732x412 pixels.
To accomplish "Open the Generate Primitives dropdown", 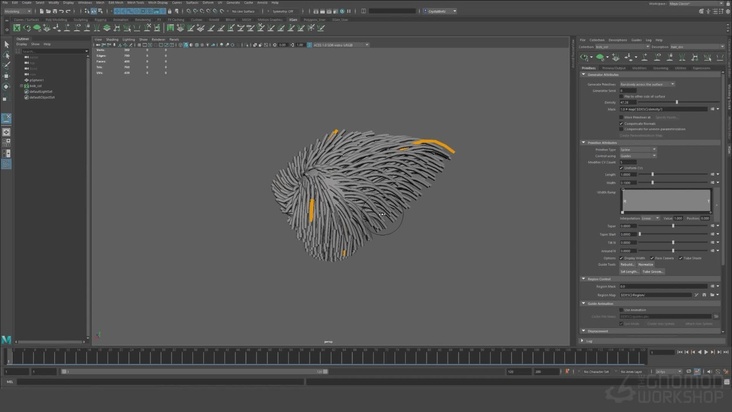I will tap(646, 84).
